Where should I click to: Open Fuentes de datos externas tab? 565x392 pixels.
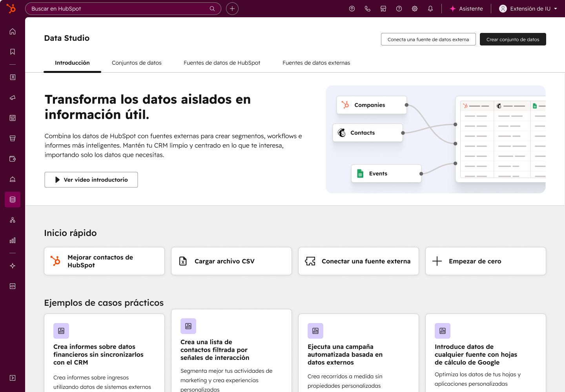click(316, 63)
